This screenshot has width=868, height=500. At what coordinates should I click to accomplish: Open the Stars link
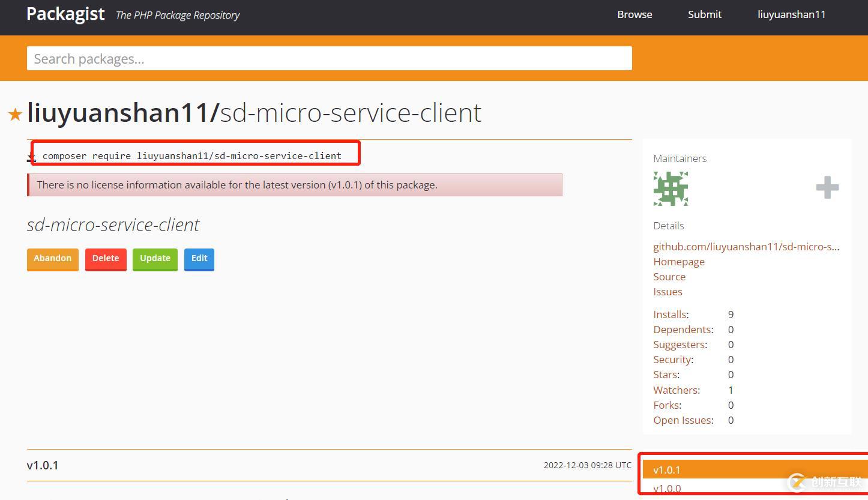click(666, 375)
